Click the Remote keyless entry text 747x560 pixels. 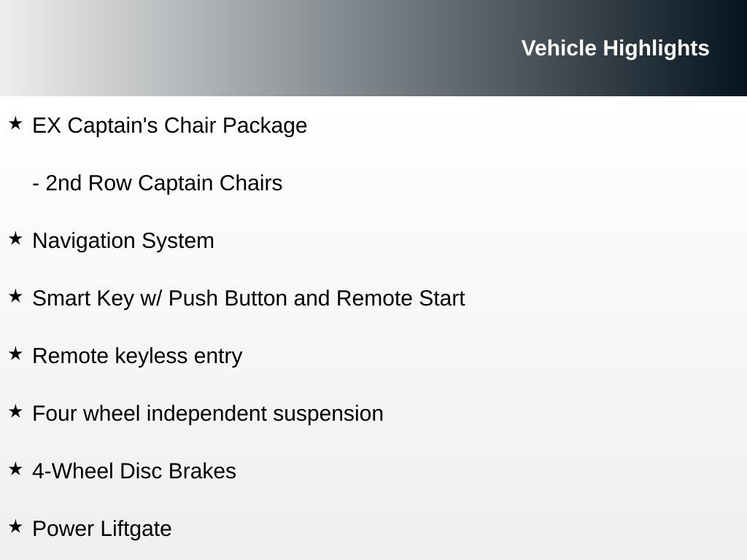click(137, 356)
